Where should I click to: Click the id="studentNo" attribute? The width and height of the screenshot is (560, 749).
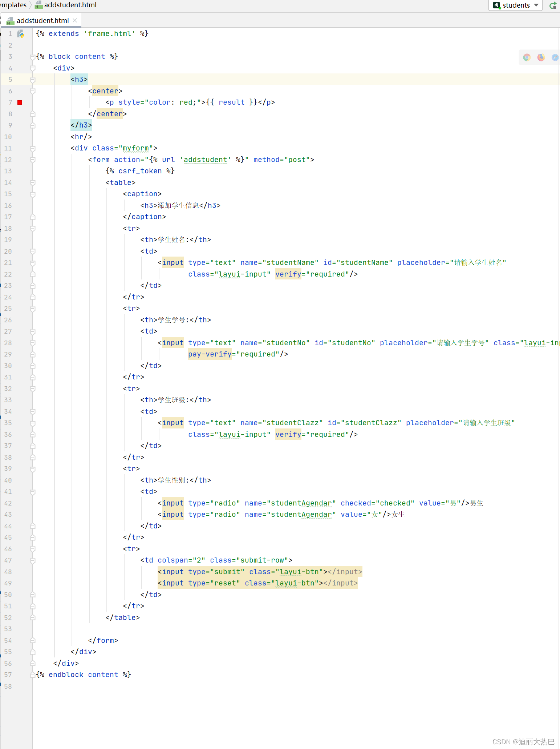coord(345,343)
